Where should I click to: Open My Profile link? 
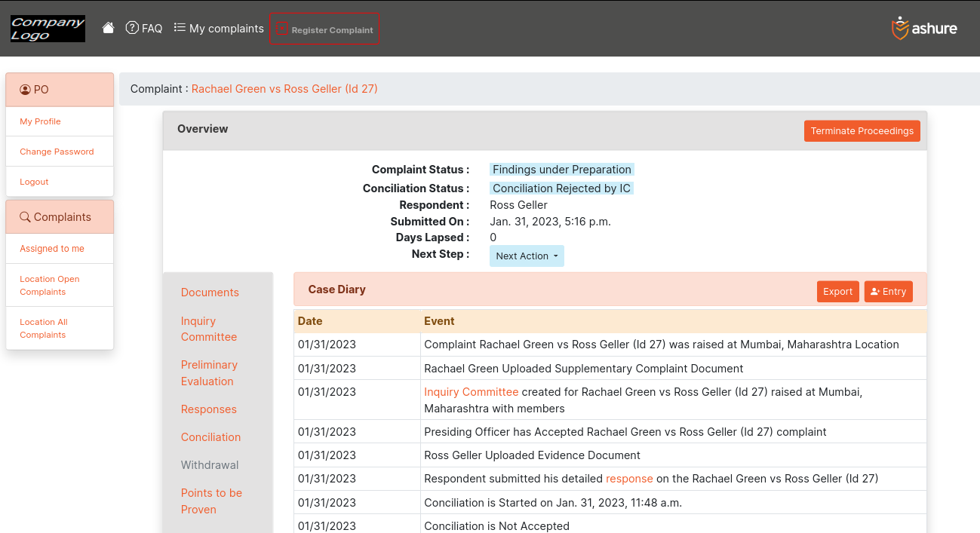[x=40, y=121]
